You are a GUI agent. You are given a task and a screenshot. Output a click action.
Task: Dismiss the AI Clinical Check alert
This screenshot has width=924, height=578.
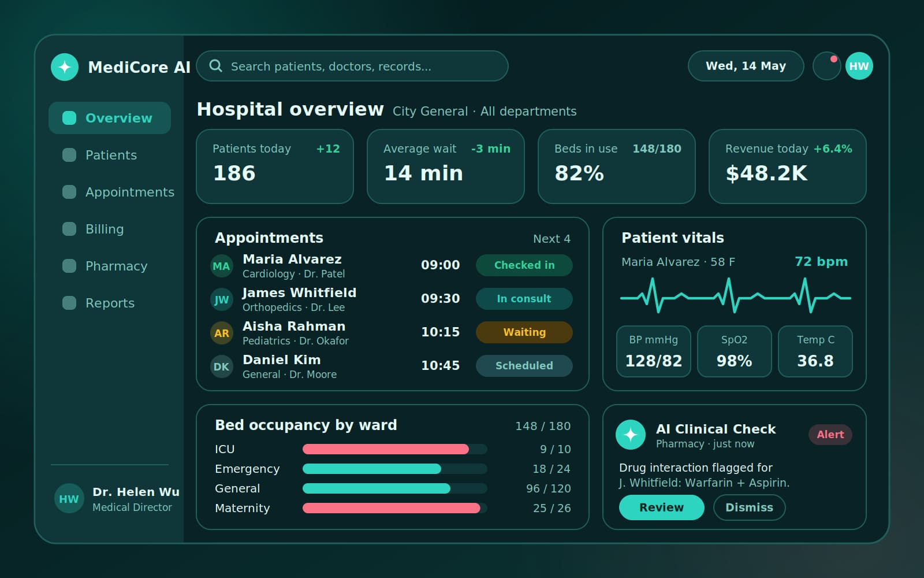(749, 507)
